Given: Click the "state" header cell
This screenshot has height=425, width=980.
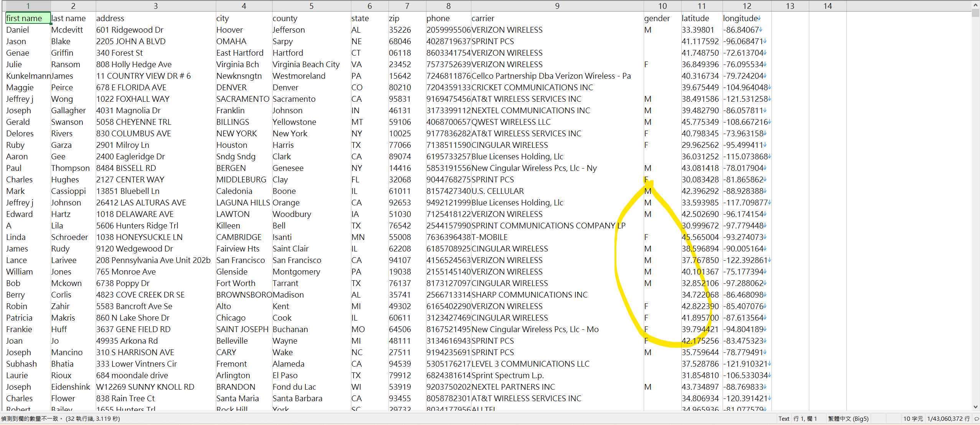Looking at the screenshot, I should click(x=370, y=18).
